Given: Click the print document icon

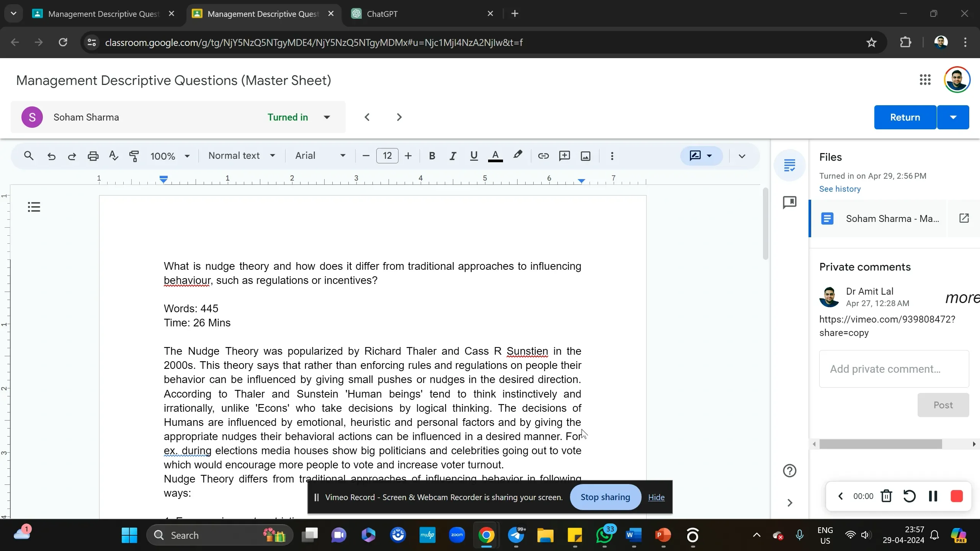Looking at the screenshot, I should click(x=93, y=156).
